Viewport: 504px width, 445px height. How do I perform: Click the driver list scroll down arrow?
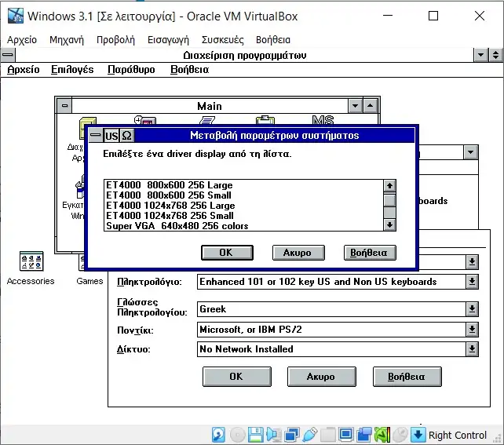tap(389, 224)
